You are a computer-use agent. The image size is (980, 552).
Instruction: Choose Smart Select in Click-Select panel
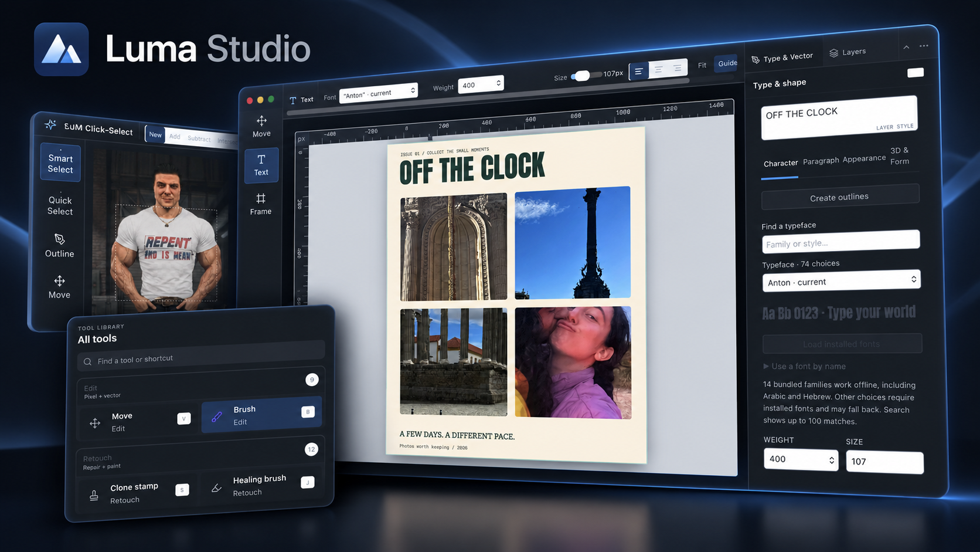pos(60,163)
